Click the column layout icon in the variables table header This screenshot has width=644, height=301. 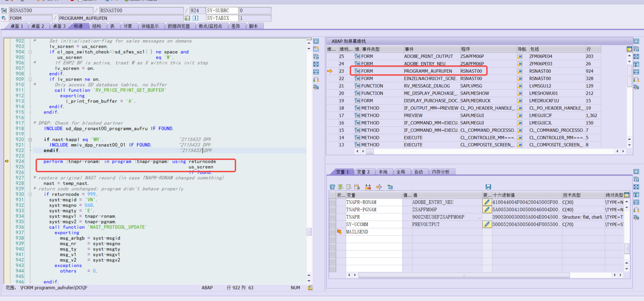pyautogui.click(x=627, y=195)
